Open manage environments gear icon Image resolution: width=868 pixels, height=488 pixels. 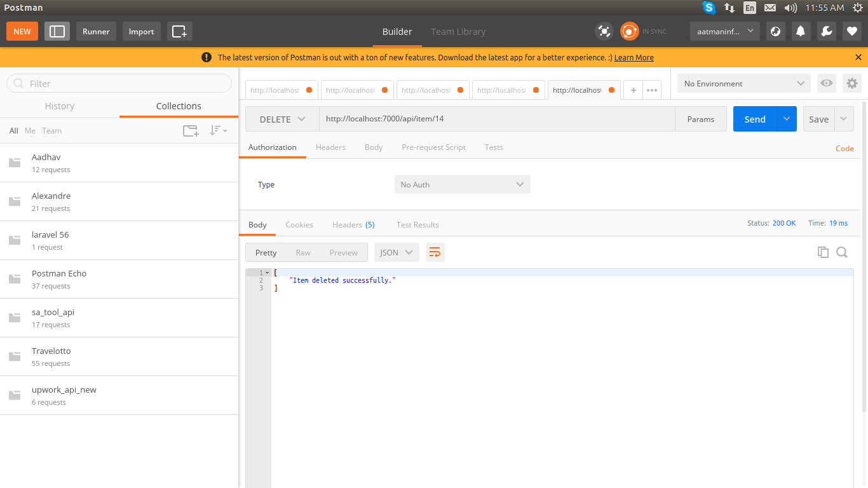(x=851, y=83)
